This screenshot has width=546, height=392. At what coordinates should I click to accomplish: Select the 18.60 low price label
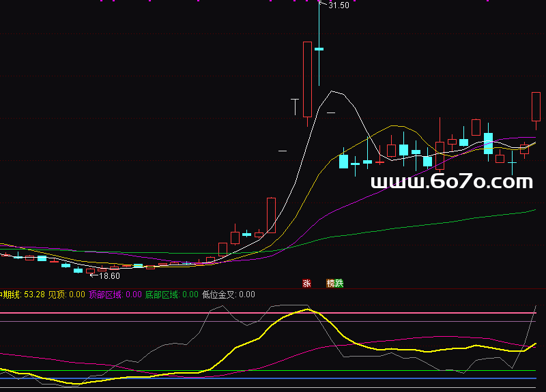(109, 275)
